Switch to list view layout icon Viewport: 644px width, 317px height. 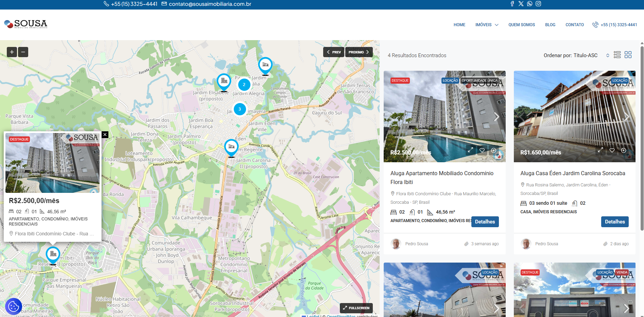(617, 55)
